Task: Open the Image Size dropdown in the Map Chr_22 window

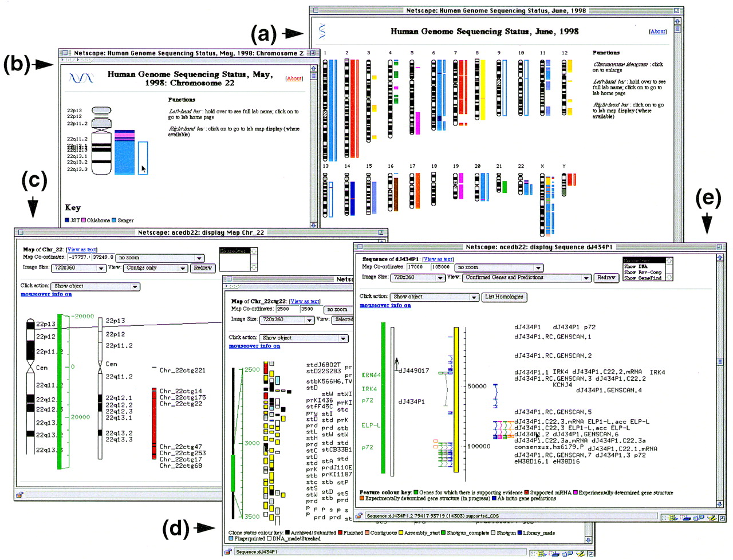Action: (78, 268)
